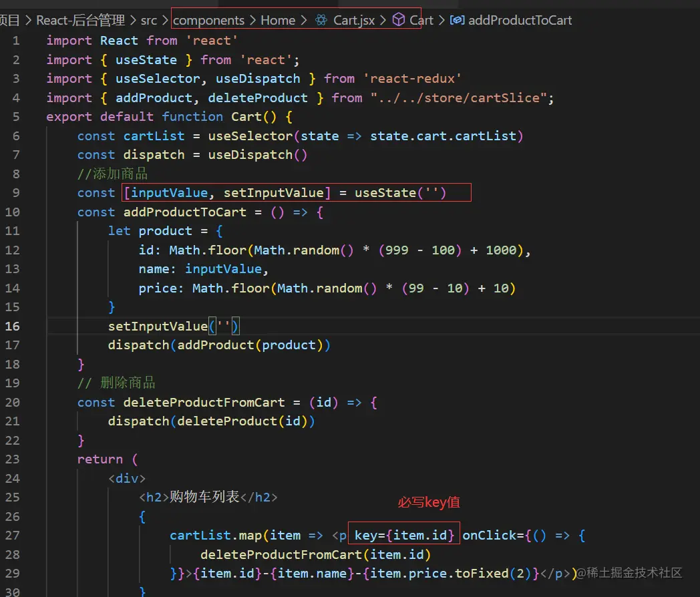Click 'state.cart.cartList' on line 6

(x=443, y=136)
